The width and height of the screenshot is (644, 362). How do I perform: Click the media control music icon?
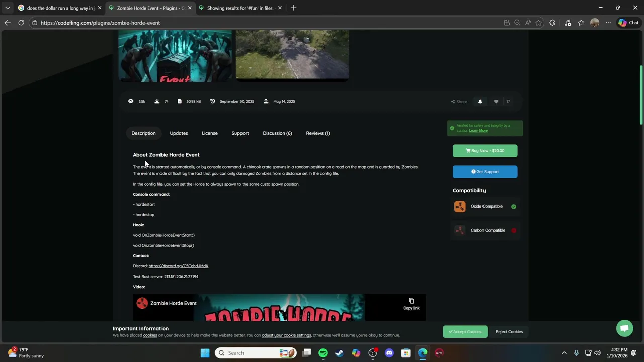coord(568,23)
